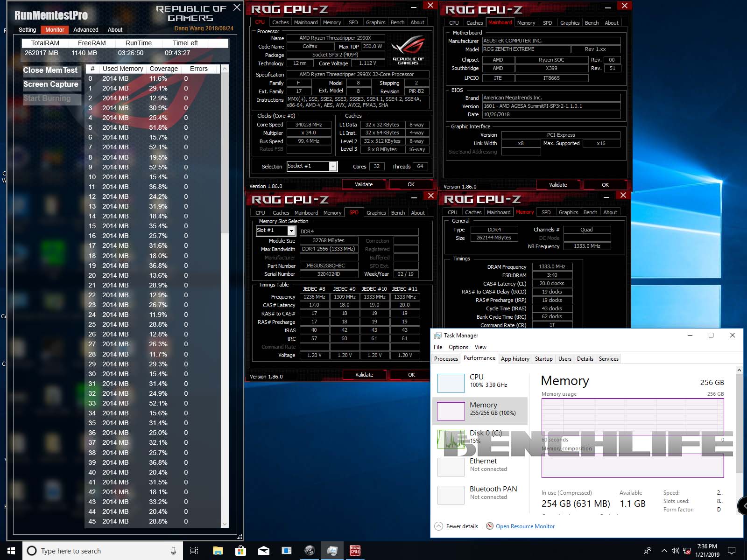The image size is (747, 560).
Task: Open Options menu in Task Manager
Action: click(458, 347)
